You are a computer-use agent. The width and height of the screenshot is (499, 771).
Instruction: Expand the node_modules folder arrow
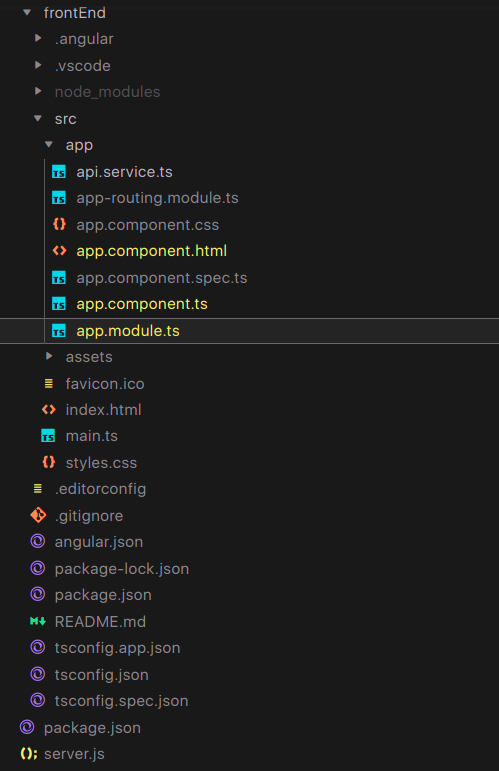(38, 91)
